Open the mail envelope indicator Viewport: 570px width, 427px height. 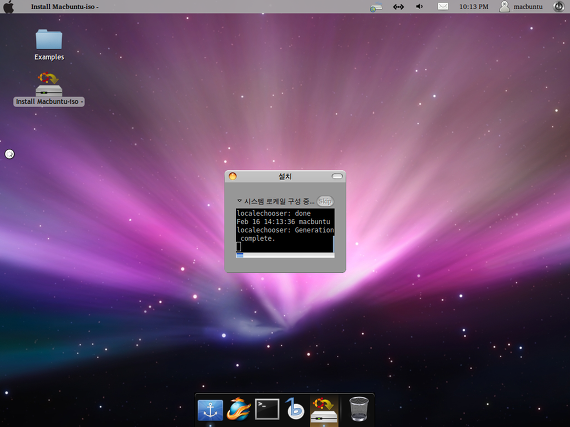pyautogui.click(x=442, y=7)
